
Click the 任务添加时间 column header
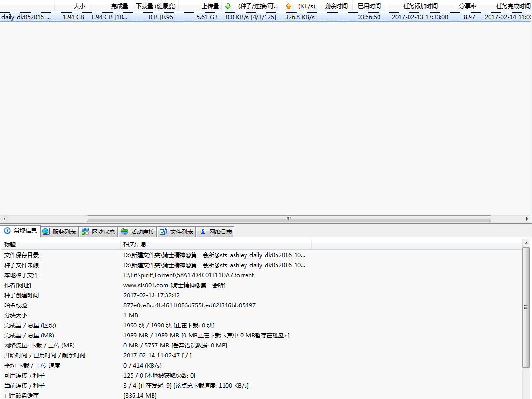[420, 6]
